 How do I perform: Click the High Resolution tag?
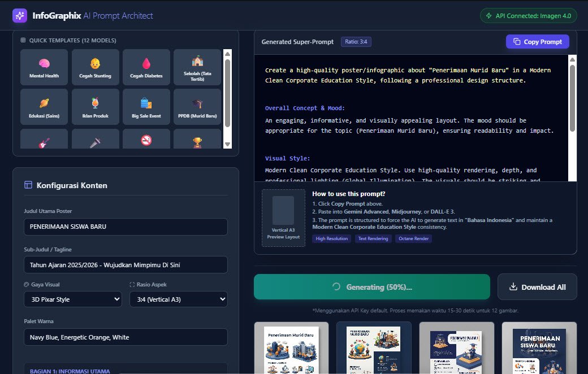click(331, 239)
